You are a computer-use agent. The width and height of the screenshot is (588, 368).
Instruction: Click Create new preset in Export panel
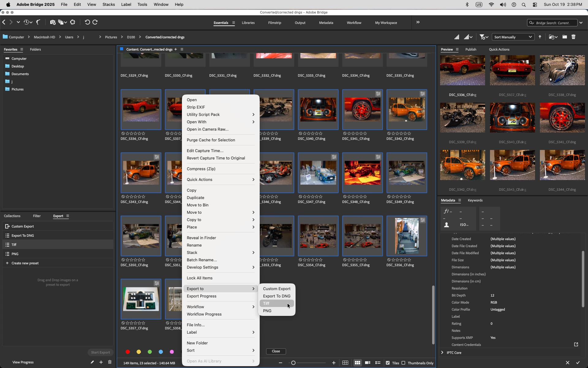[x=25, y=263]
